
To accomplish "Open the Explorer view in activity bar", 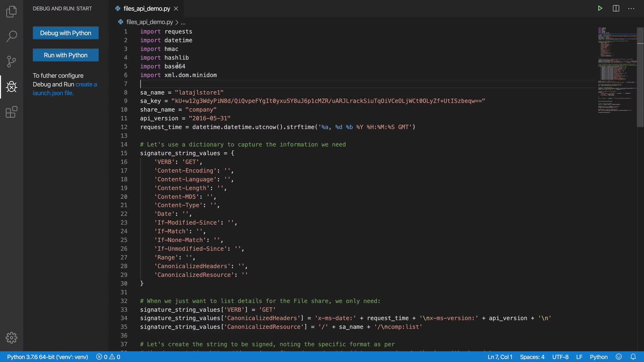I will tap(11, 12).
